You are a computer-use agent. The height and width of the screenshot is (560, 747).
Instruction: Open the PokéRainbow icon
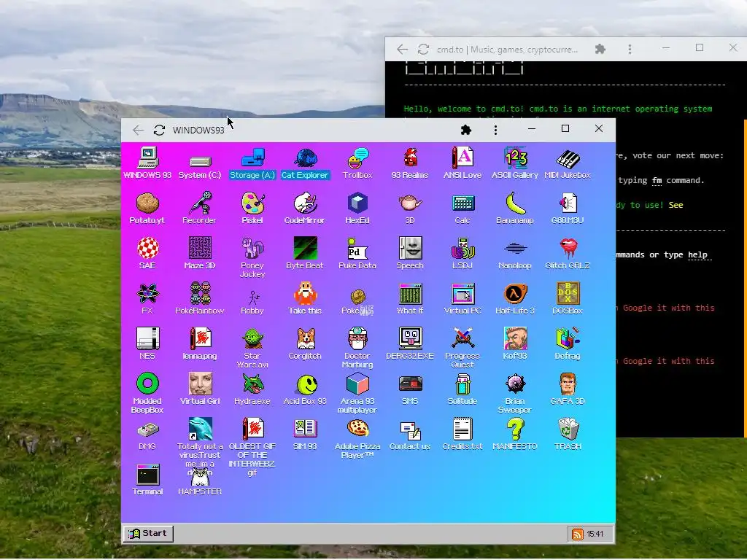pyautogui.click(x=200, y=294)
